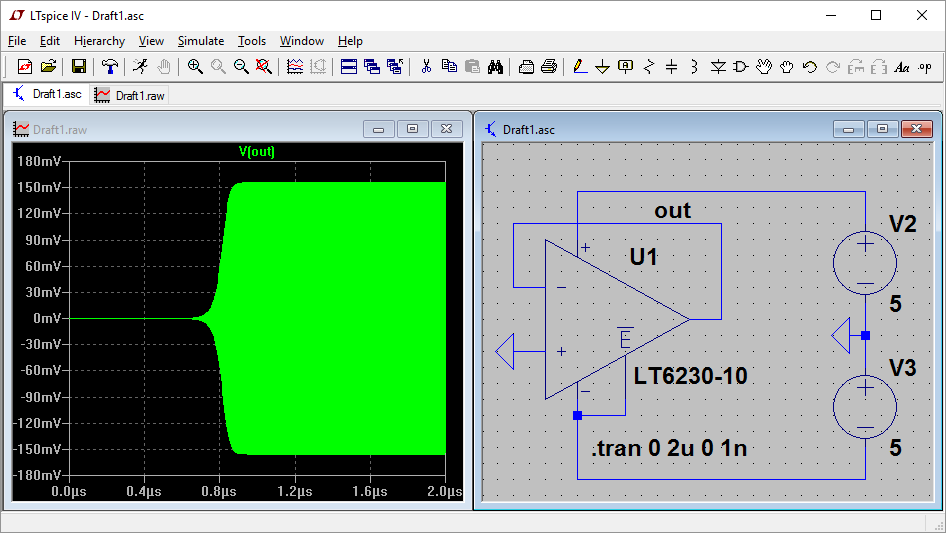Switch to the Draft1.asc tab
Viewport: 946px width, 533px height.
coord(47,94)
